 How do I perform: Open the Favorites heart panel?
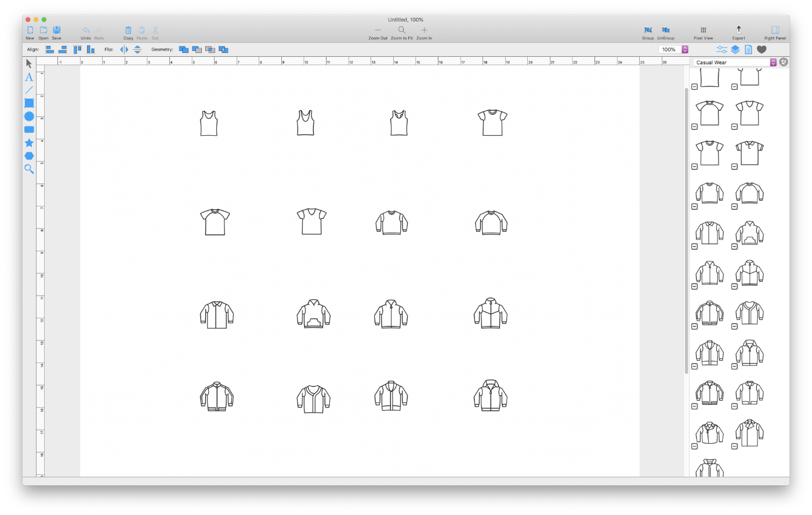coord(761,49)
